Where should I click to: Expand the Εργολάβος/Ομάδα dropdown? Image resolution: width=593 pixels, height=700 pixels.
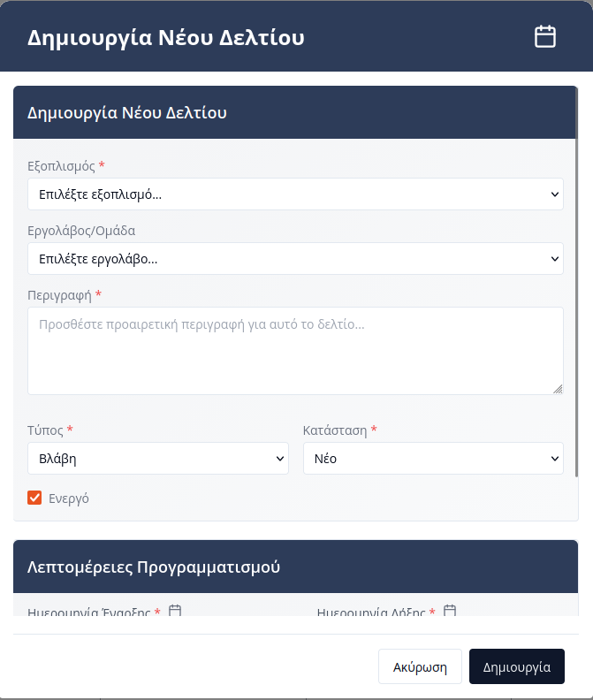point(295,259)
